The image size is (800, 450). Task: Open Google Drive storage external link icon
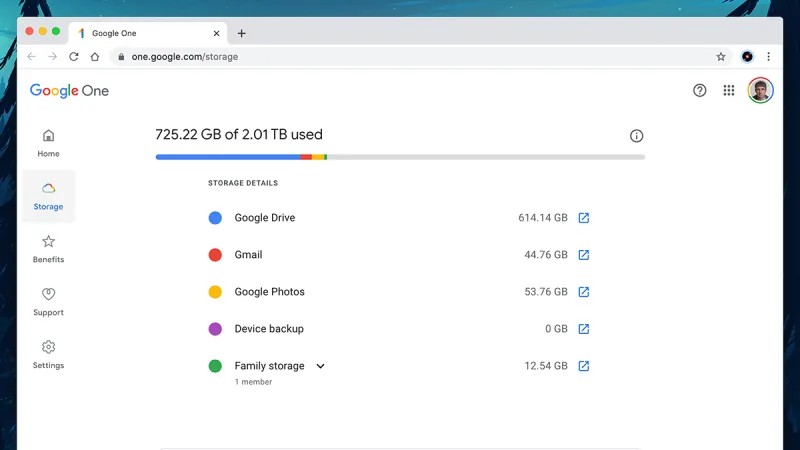point(584,218)
